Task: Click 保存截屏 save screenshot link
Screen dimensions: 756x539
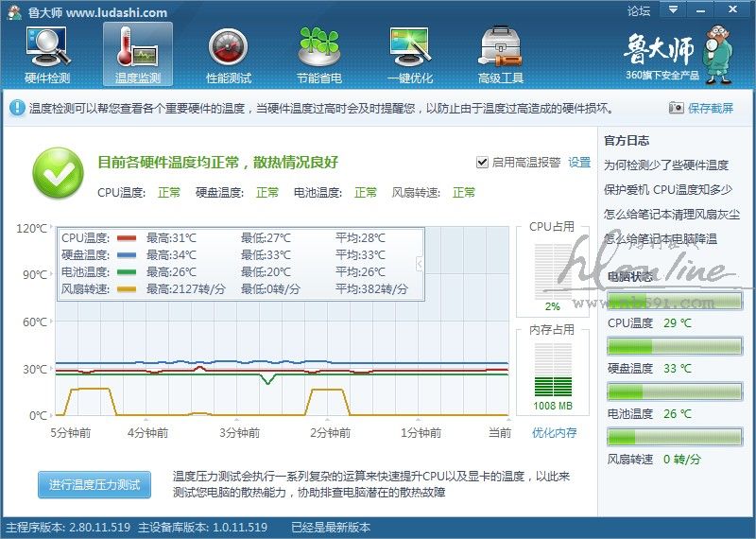Action: click(711, 108)
